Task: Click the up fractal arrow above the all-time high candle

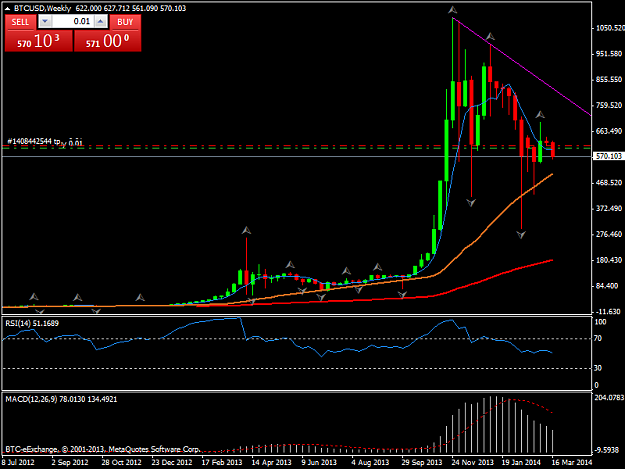Action: (x=452, y=10)
